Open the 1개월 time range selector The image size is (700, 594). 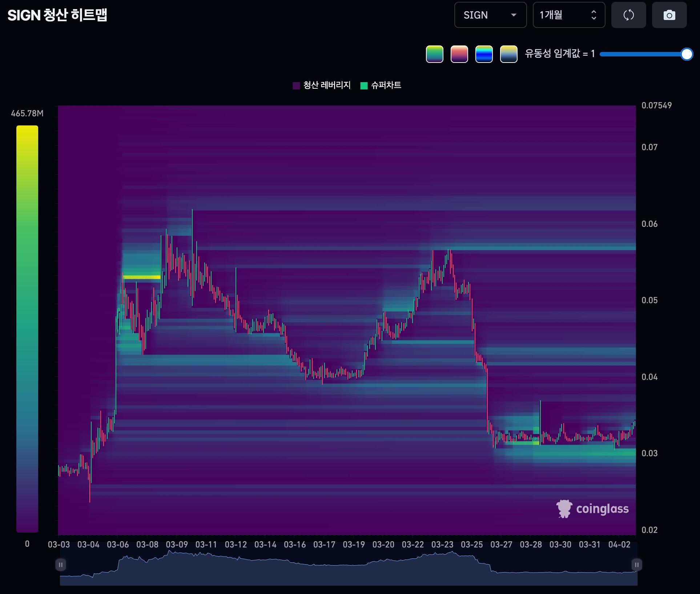click(568, 15)
